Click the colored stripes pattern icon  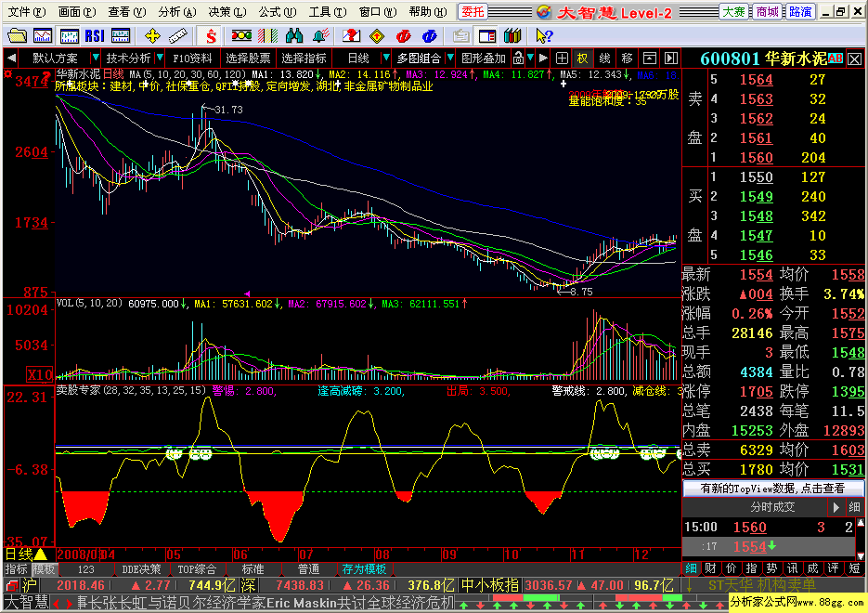[x=268, y=36]
